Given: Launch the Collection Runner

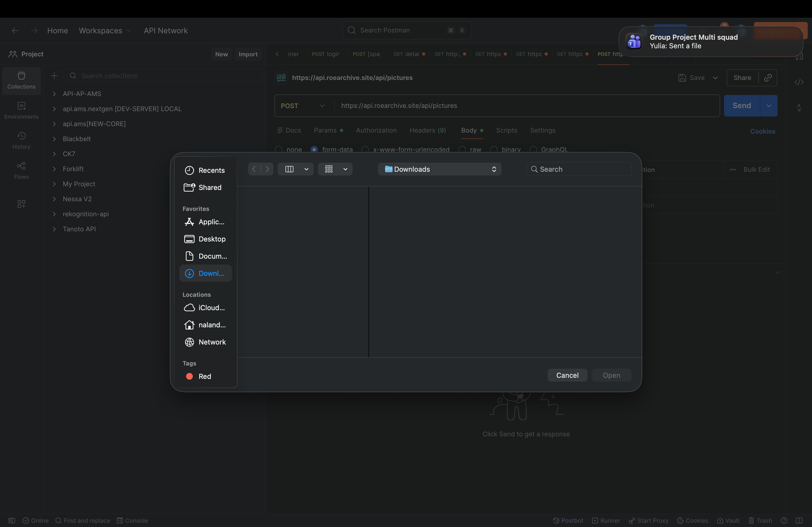Looking at the screenshot, I should (606, 521).
